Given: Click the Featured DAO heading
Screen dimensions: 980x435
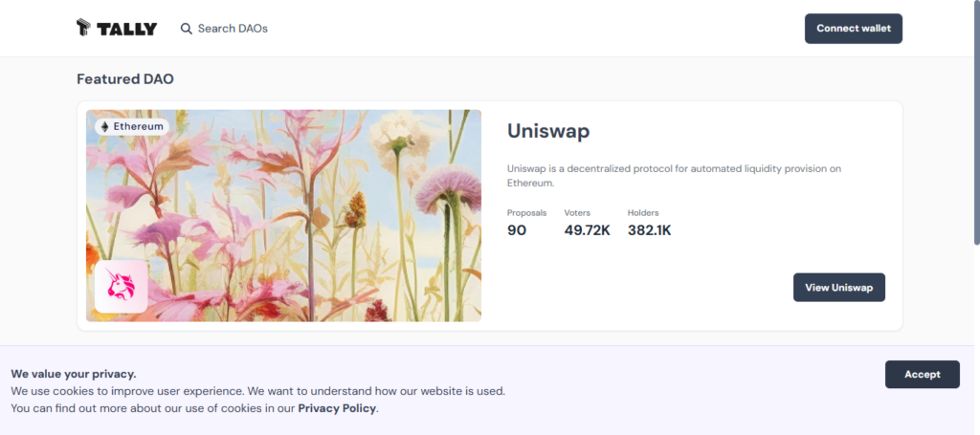Looking at the screenshot, I should click(x=125, y=79).
